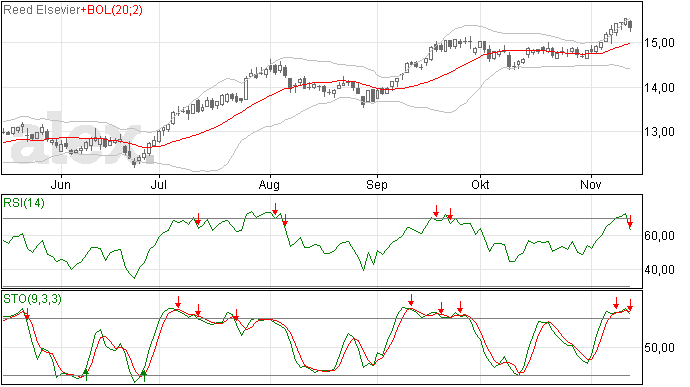Click the first red sell arrow in the stochastic panel
This screenshot has width=690, height=387.
click(x=27, y=314)
